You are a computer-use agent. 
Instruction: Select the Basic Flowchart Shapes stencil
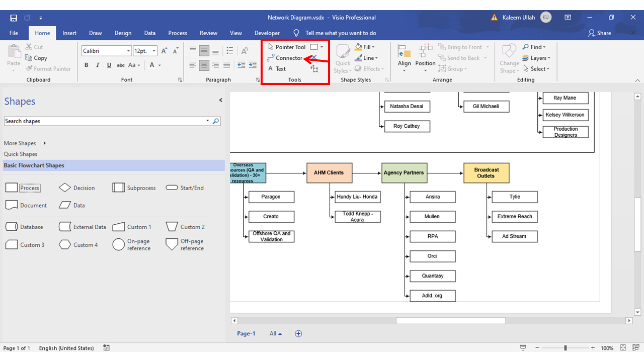pyautogui.click(x=34, y=165)
